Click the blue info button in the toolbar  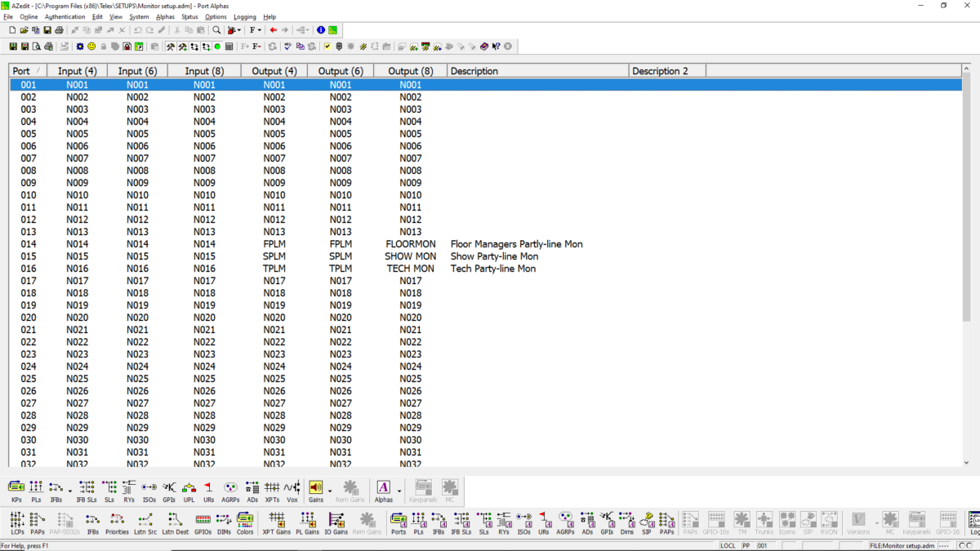tap(320, 29)
